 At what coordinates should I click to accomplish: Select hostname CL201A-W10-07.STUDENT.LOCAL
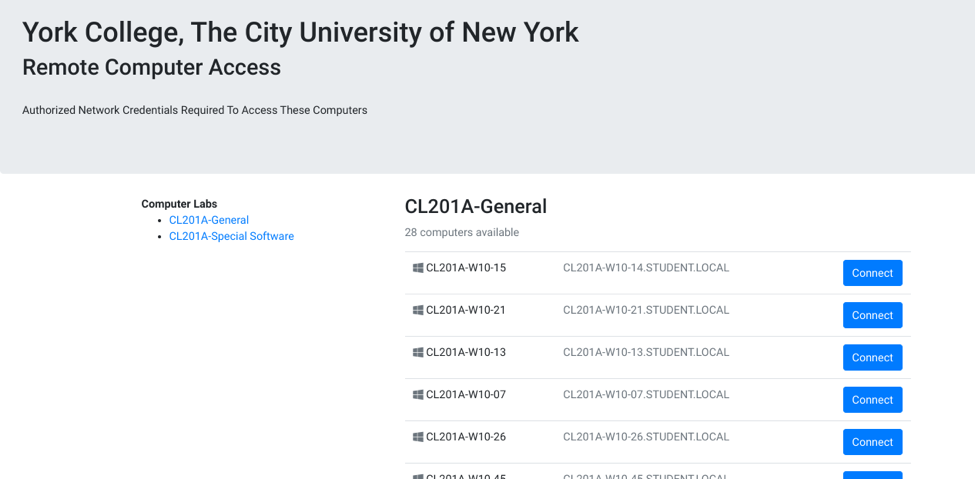(646, 395)
